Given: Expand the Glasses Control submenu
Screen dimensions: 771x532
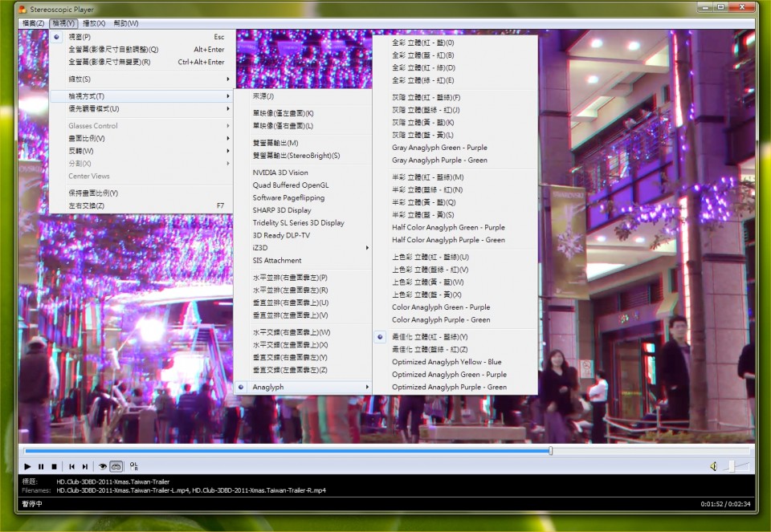Looking at the screenshot, I should click(141, 126).
